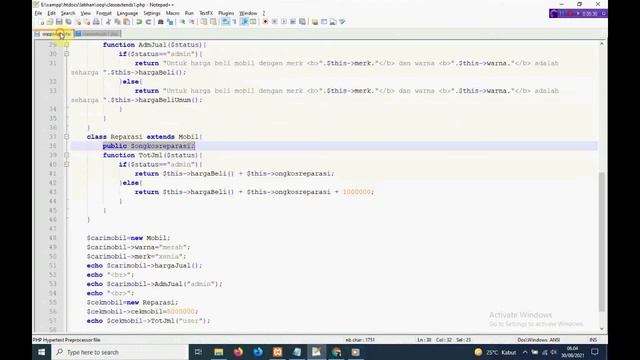The width and height of the screenshot is (640, 360).
Task: Open File Explorer from the taskbar
Action: (x=219, y=352)
